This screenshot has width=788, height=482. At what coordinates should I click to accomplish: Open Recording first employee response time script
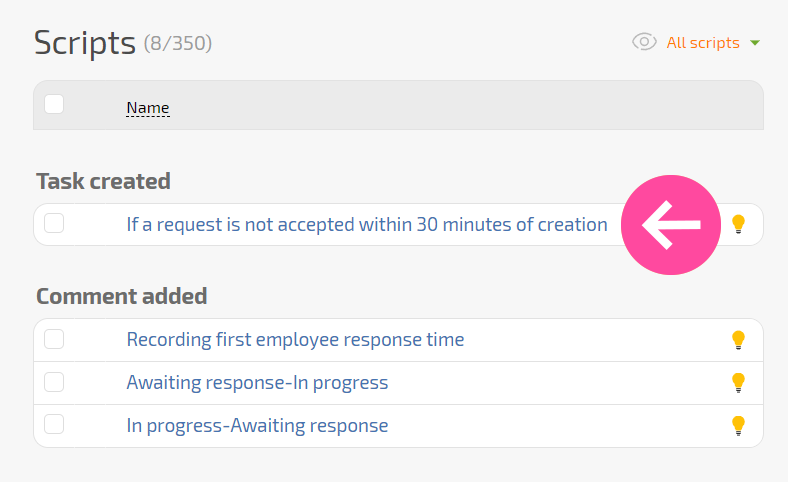pyautogui.click(x=295, y=339)
